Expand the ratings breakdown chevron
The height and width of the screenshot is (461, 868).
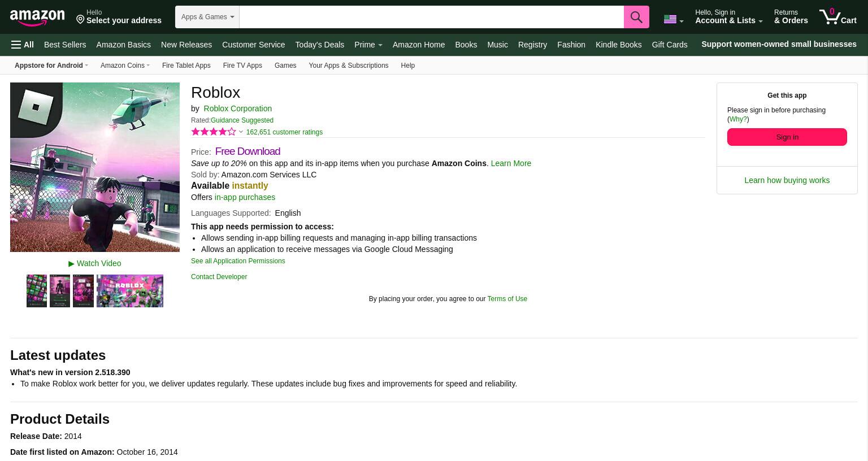click(x=241, y=132)
